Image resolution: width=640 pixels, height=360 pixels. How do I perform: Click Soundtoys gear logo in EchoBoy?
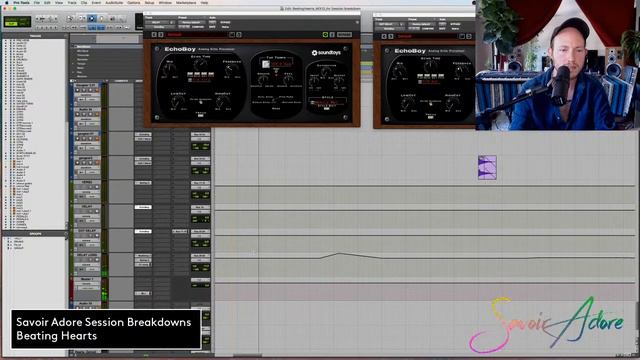(314, 53)
